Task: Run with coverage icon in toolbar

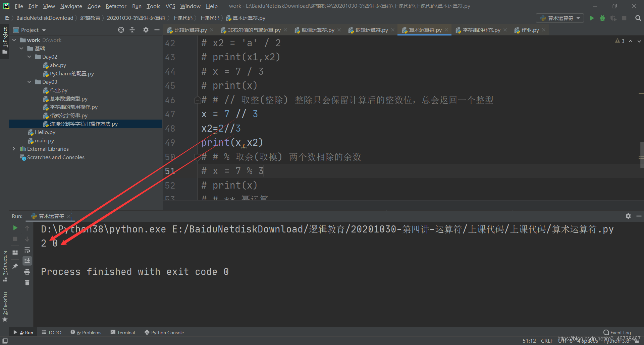Action: click(613, 18)
